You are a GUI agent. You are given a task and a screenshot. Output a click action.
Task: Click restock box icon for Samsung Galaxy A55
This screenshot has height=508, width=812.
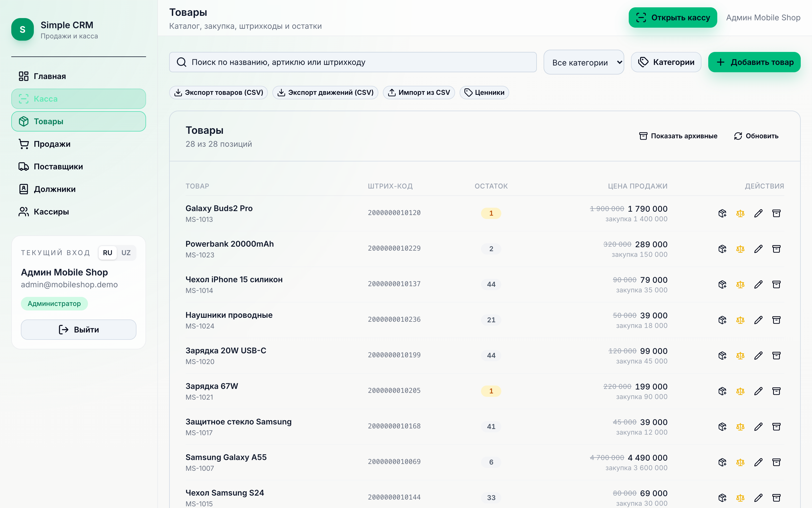tap(722, 462)
